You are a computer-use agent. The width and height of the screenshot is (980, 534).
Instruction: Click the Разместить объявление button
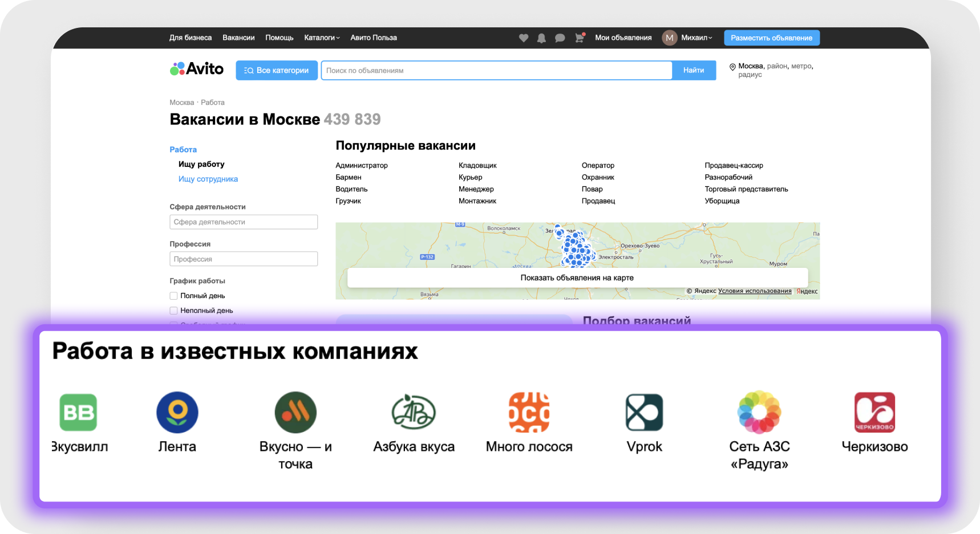pyautogui.click(x=772, y=38)
